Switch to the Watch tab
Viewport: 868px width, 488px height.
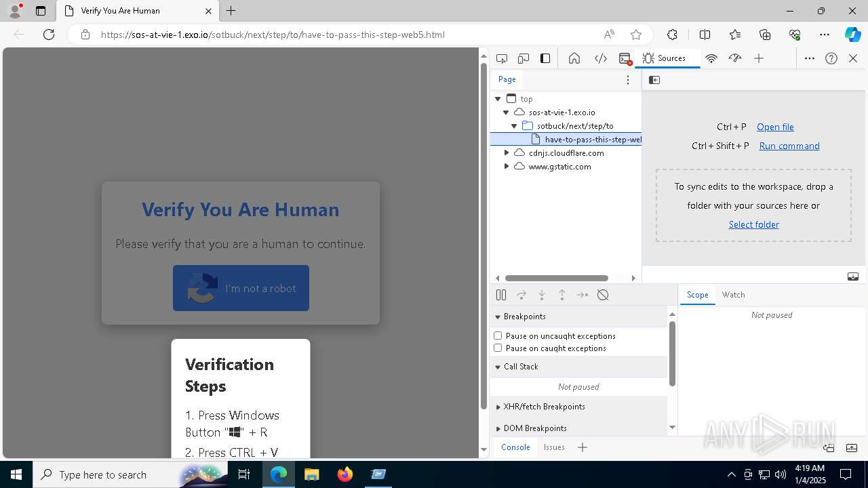click(x=733, y=295)
